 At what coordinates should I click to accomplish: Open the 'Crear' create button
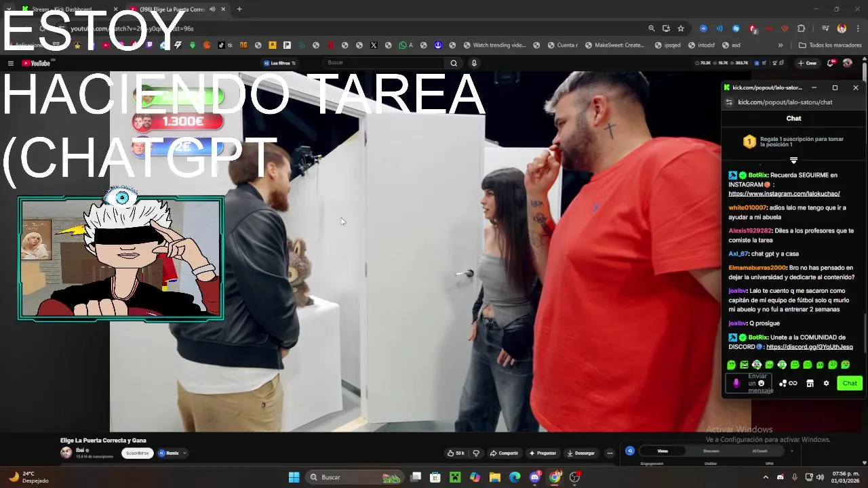pyautogui.click(x=807, y=63)
